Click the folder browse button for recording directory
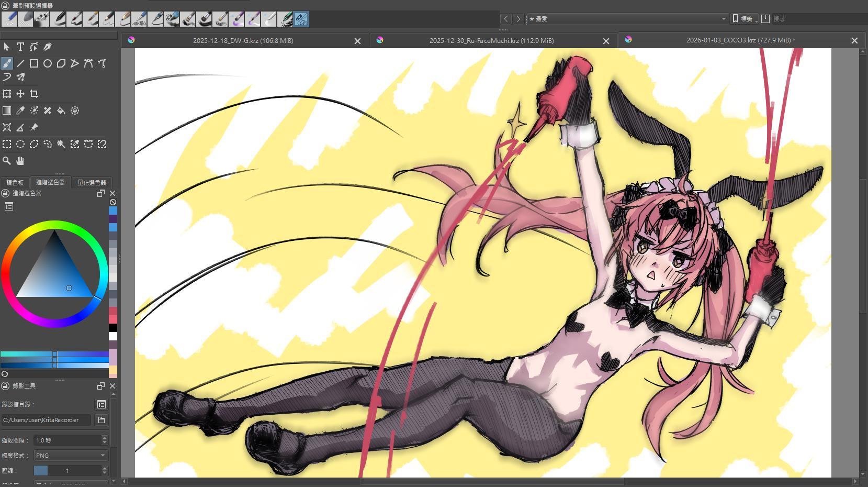 tap(102, 420)
